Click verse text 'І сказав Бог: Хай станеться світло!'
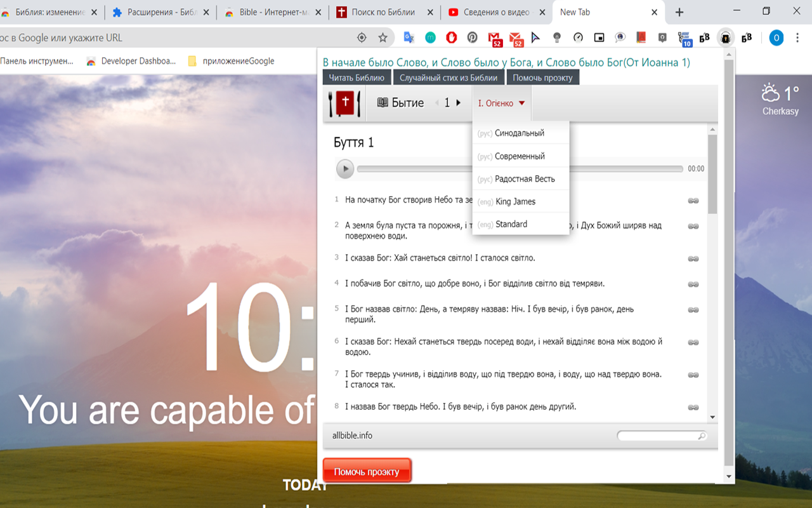The height and width of the screenshot is (508, 812). 408,258
